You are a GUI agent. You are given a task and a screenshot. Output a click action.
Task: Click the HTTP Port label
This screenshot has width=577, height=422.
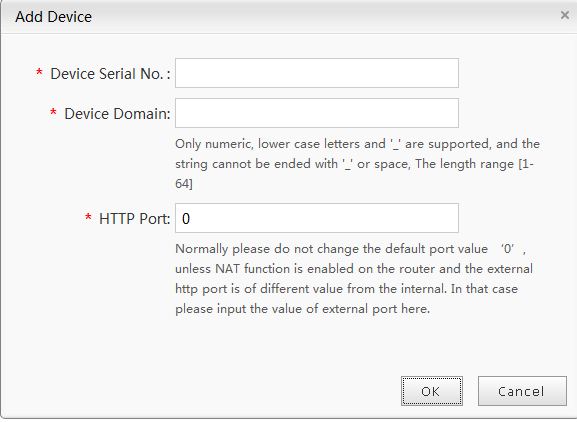[135, 219]
